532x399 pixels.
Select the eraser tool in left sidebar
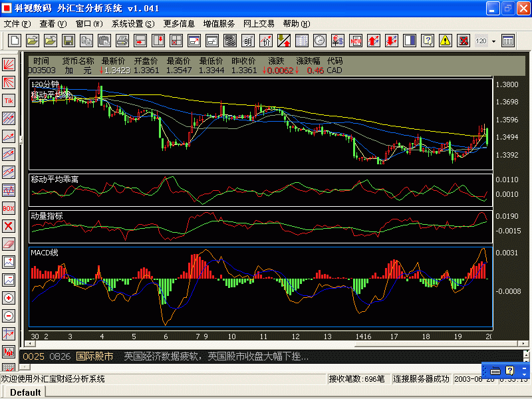pyautogui.click(x=9, y=244)
